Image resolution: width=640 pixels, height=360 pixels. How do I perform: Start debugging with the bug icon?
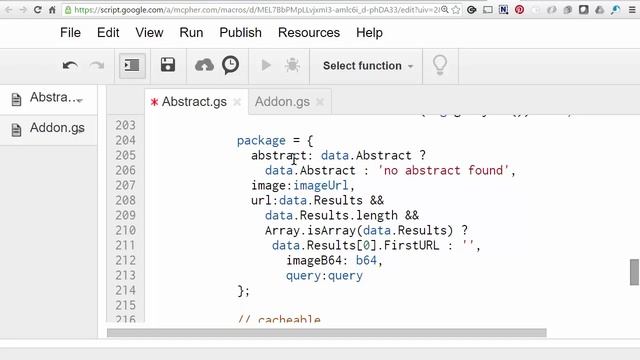point(292,65)
